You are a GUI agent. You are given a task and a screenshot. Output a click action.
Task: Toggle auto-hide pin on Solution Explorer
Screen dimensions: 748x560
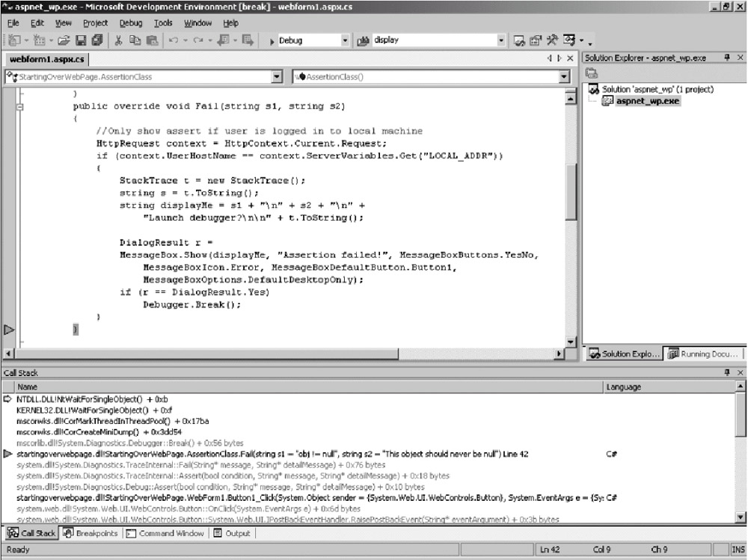click(727, 58)
